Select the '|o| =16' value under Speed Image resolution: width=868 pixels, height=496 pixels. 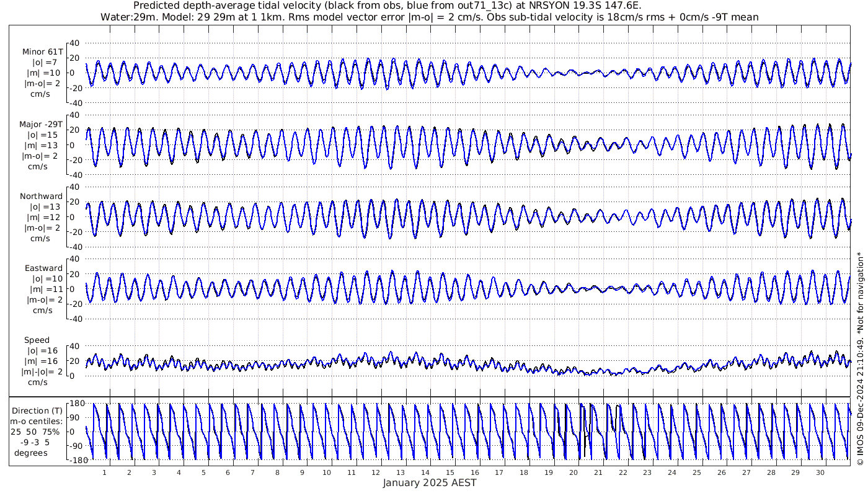[x=43, y=350]
